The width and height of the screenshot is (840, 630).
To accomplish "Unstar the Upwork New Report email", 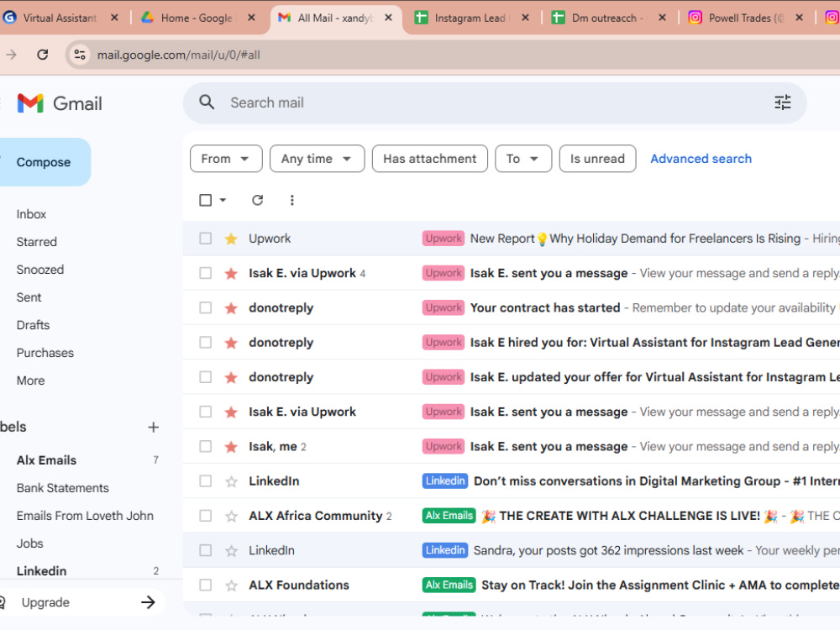I will pyautogui.click(x=231, y=239).
